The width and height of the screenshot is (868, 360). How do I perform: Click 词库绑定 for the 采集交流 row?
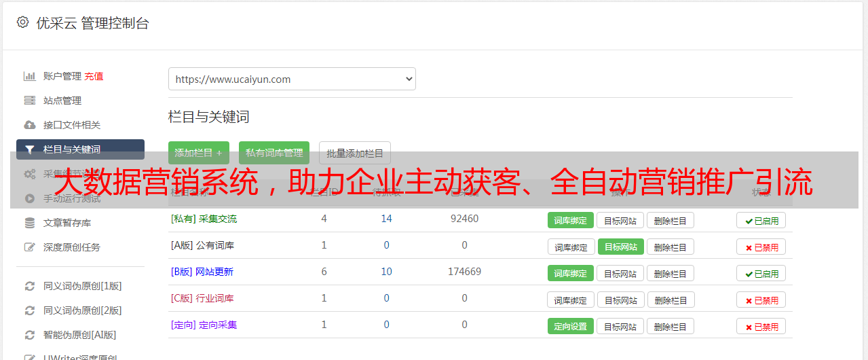(571, 220)
